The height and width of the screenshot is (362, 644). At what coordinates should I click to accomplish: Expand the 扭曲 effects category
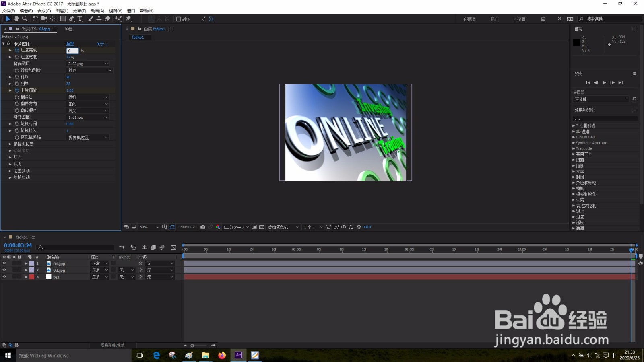click(574, 160)
